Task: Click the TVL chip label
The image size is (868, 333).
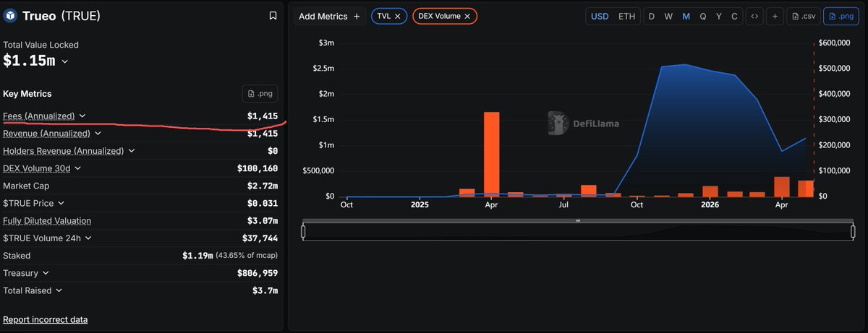Action: (383, 16)
